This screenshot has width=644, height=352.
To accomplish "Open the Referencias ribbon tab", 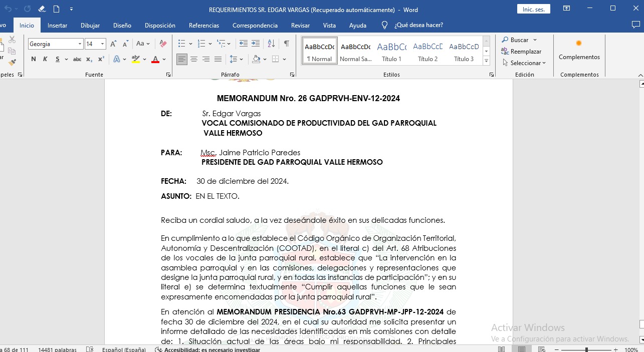I will pos(203,26).
